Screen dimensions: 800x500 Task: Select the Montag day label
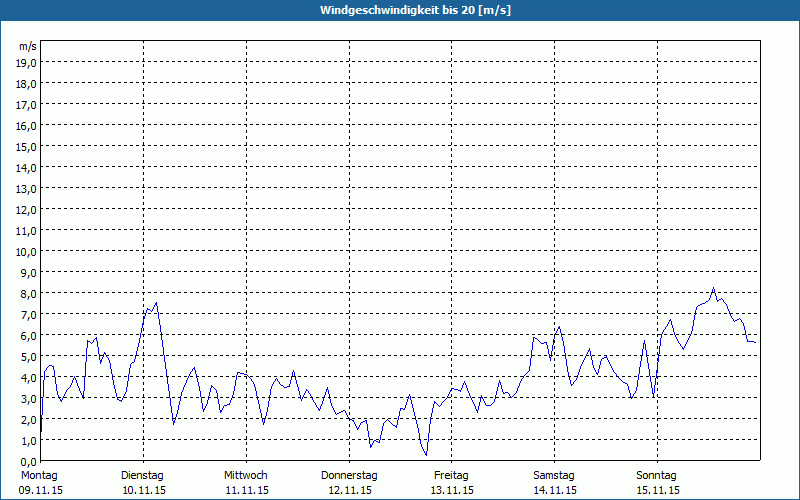point(39,475)
